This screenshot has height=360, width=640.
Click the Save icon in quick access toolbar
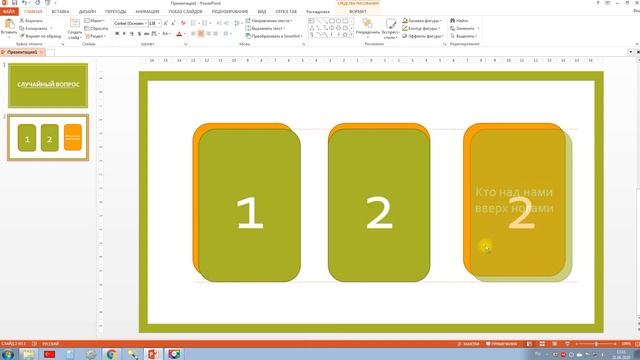(x=14, y=3)
